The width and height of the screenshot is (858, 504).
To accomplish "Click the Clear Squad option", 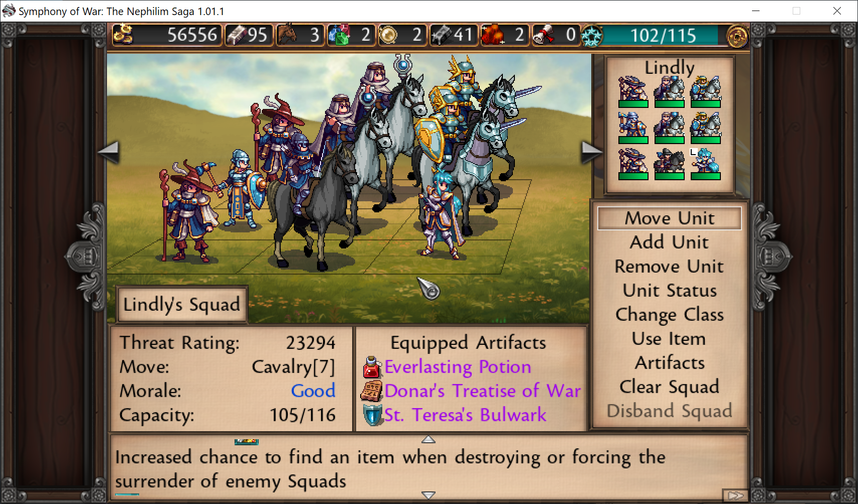I will point(670,387).
